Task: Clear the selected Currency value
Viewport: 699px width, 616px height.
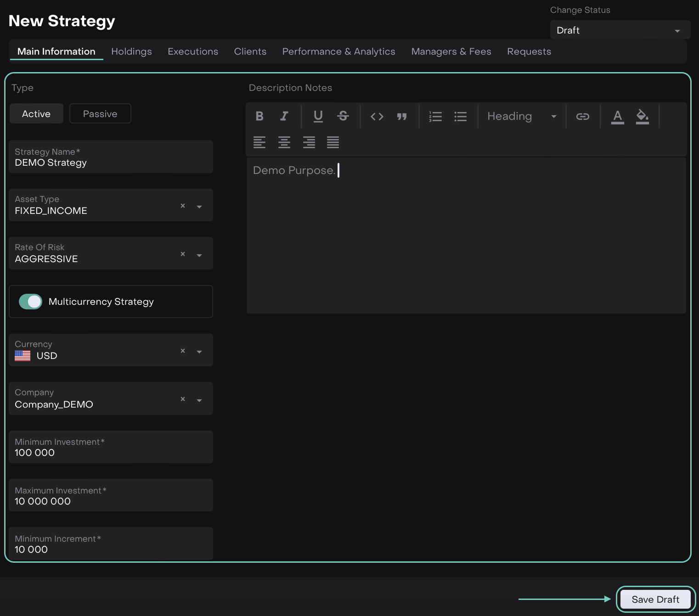Action: tap(183, 351)
